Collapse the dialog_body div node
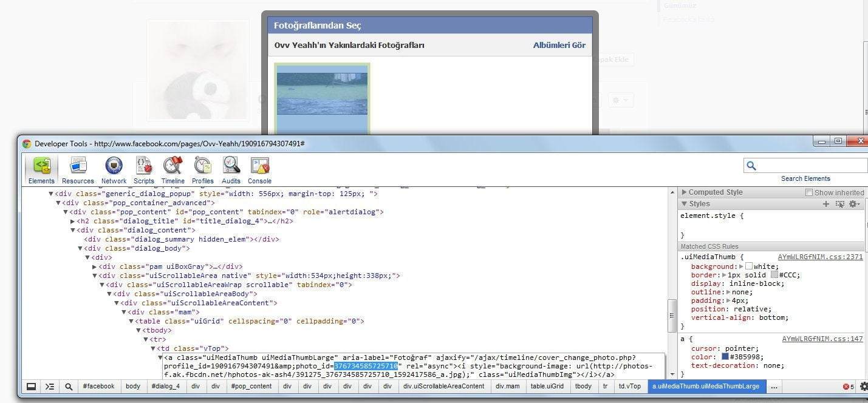 coord(80,248)
